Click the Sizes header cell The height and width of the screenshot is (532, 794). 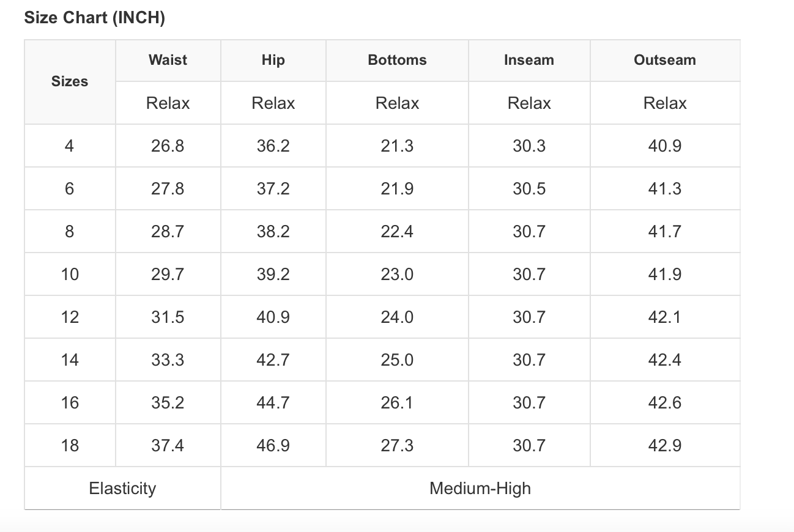(70, 82)
